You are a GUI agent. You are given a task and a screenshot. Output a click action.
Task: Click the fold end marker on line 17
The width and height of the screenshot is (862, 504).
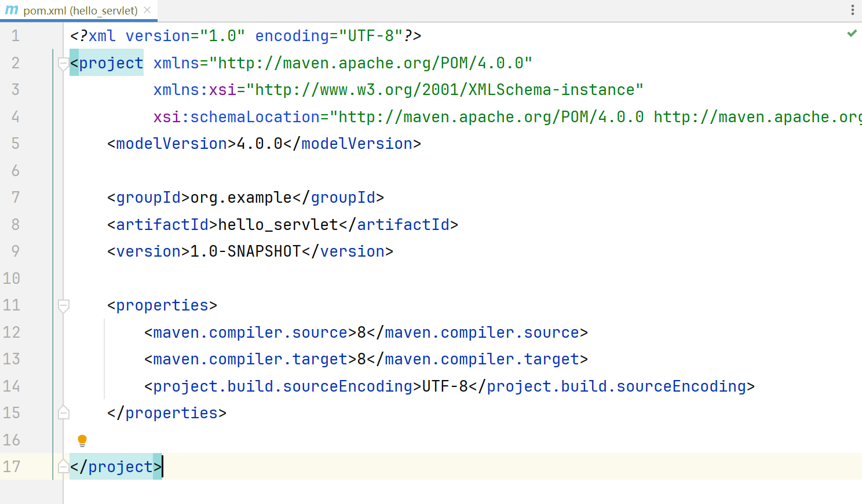click(64, 466)
